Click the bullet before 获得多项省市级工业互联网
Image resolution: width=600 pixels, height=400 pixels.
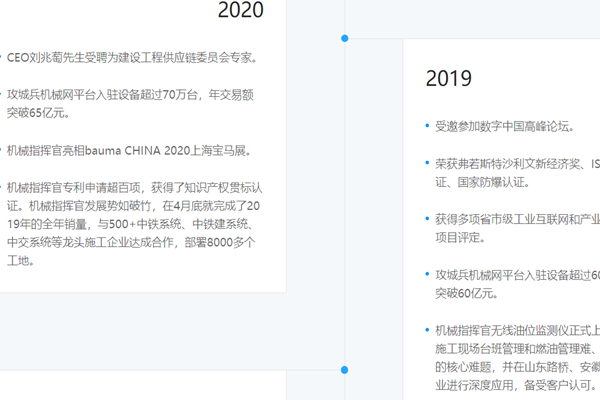[x=426, y=218]
